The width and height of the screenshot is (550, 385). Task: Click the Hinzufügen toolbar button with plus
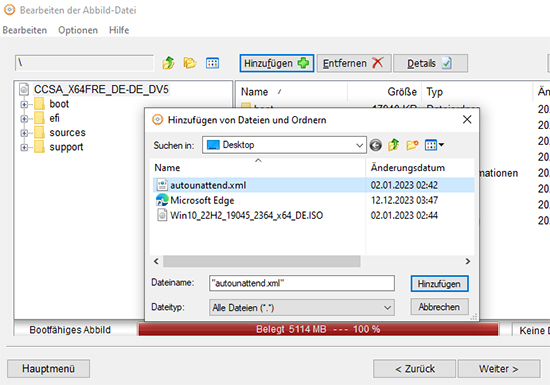tap(276, 63)
